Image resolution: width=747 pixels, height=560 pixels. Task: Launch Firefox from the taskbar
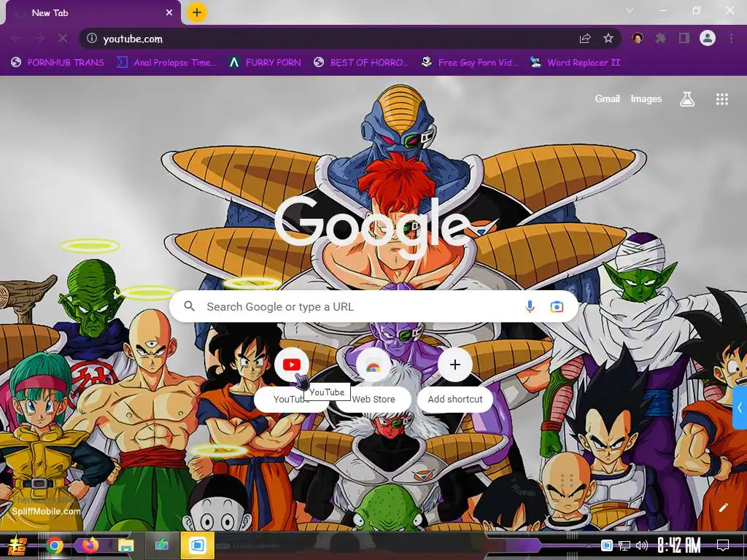[x=90, y=545]
